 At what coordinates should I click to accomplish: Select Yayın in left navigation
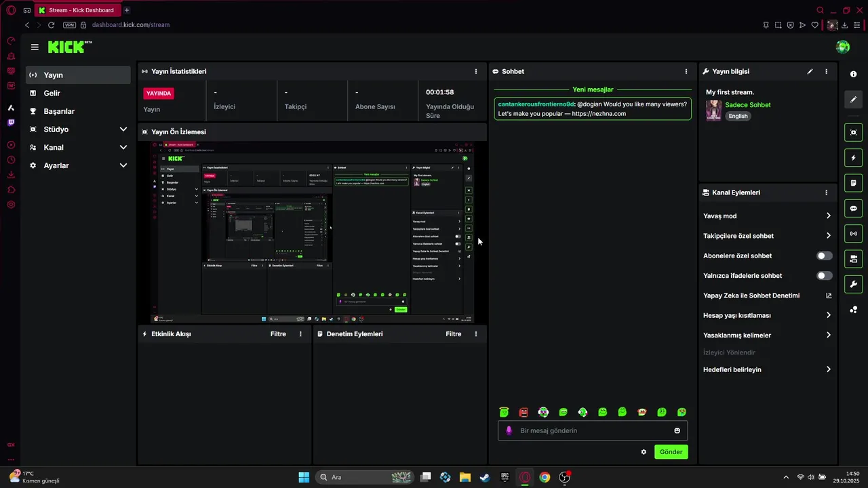[79, 75]
